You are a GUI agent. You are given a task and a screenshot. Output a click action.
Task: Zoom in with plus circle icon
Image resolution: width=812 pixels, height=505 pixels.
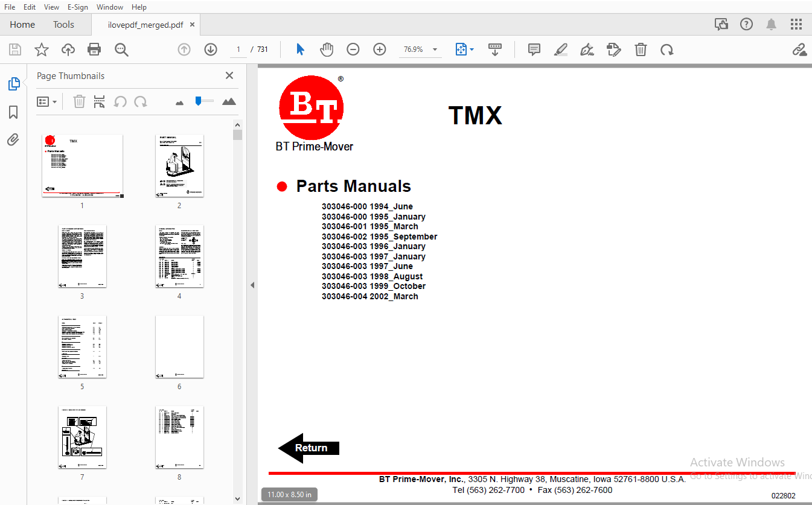pos(380,49)
